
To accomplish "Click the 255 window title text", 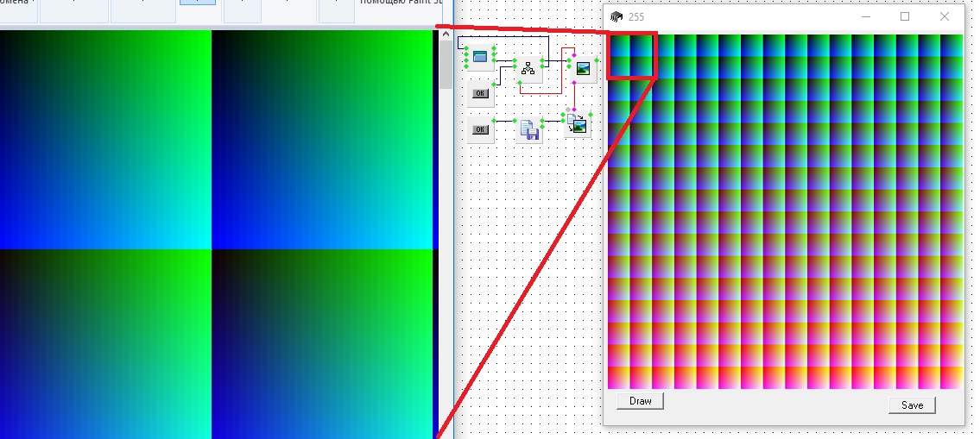I will tap(635, 16).
